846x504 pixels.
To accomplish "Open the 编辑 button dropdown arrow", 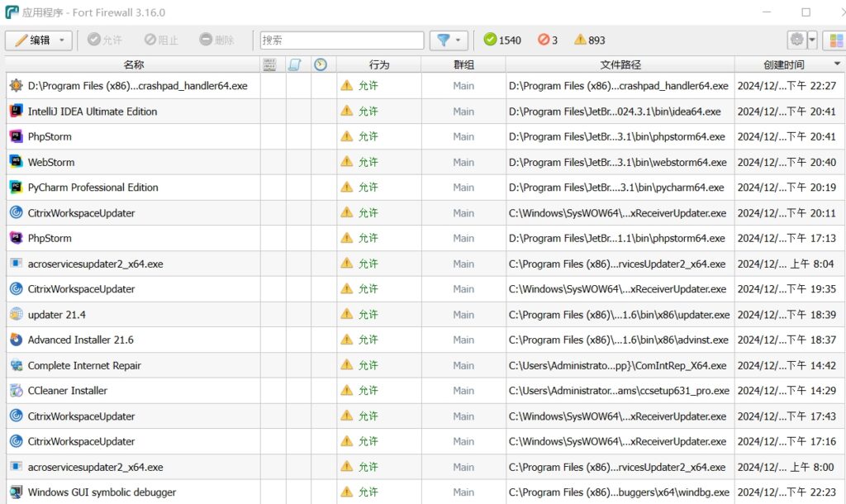I will (x=62, y=40).
